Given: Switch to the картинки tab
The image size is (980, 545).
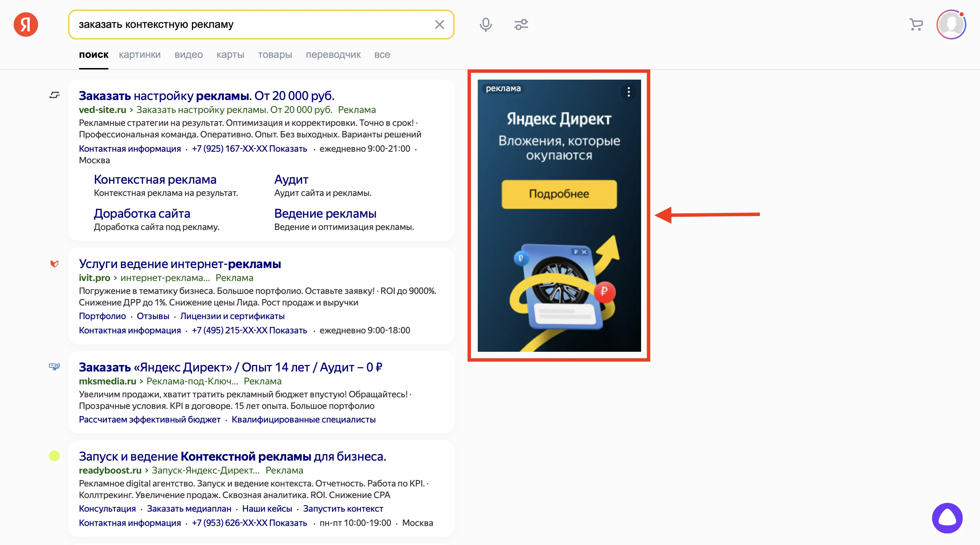Looking at the screenshot, I should (140, 55).
